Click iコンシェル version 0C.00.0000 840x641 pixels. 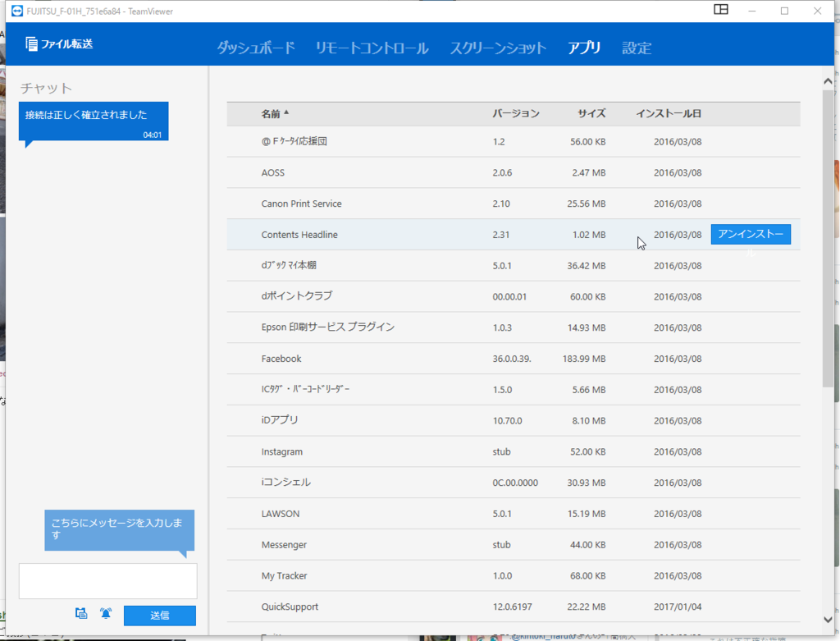(515, 483)
